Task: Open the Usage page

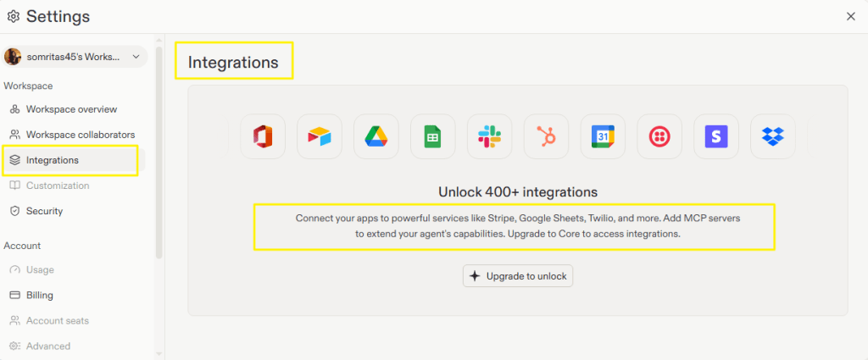Action: 73,270
